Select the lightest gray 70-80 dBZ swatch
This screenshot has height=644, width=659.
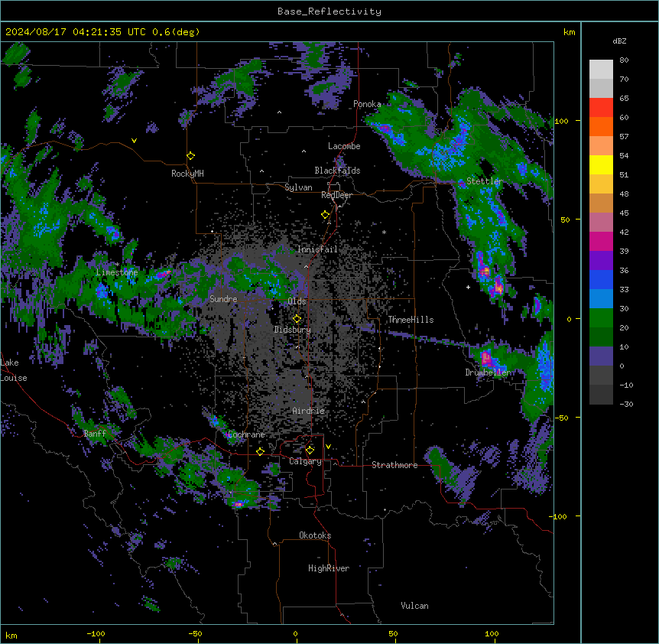point(601,70)
